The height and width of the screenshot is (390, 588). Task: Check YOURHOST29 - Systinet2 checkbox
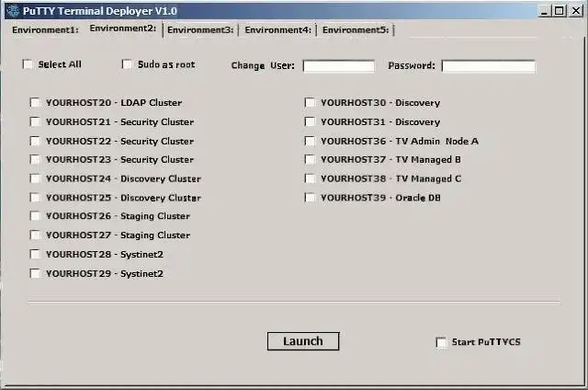click(x=35, y=273)
